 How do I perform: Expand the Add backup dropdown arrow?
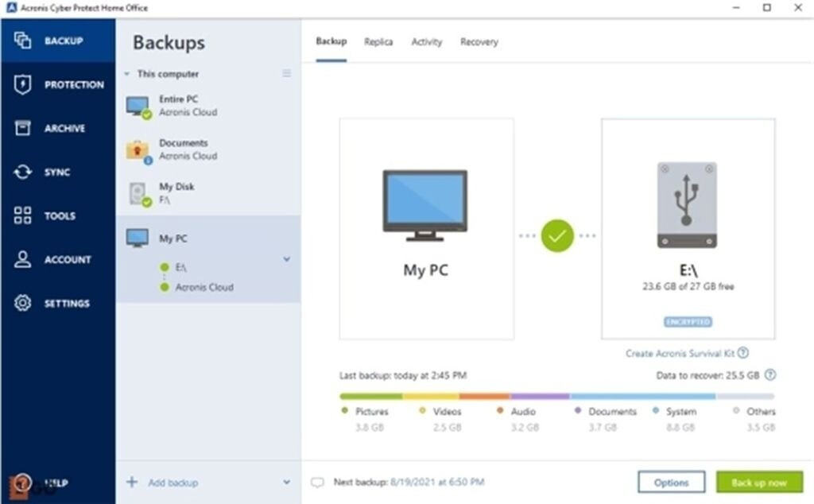tap(287, 483)
